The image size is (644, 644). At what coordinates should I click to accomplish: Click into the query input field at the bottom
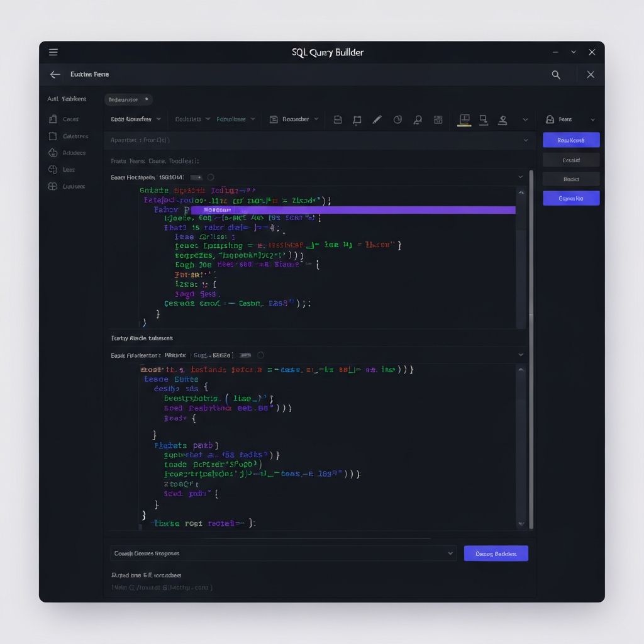[252, 553]
